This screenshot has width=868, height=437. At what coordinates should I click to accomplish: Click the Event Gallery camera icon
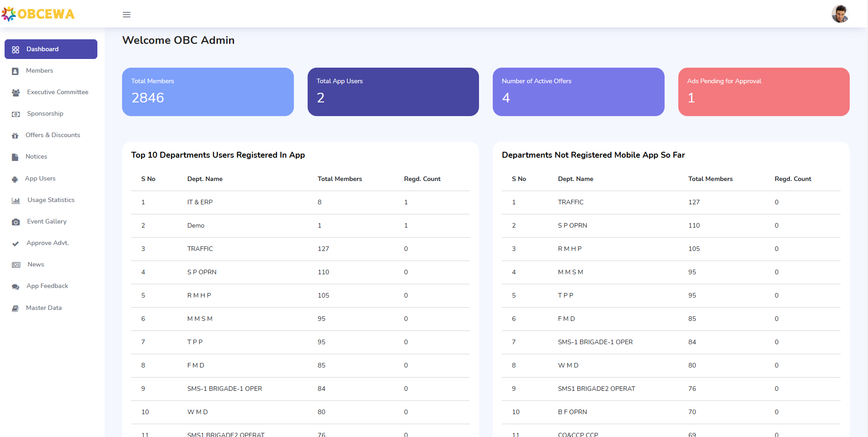(x=16, y=222)
